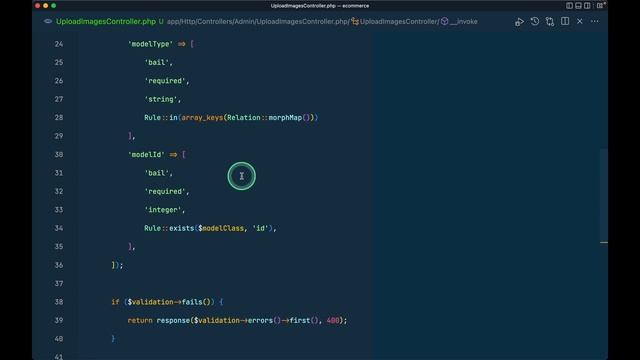
Task: Click the if keyword on line 38
Action: coord(115,302)
